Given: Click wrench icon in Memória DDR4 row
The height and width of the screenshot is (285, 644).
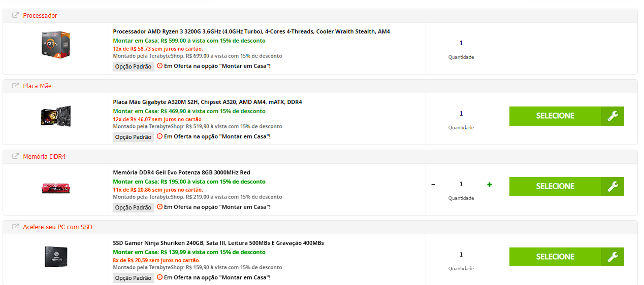Looking at the screenshot, I should pos(613,187).
